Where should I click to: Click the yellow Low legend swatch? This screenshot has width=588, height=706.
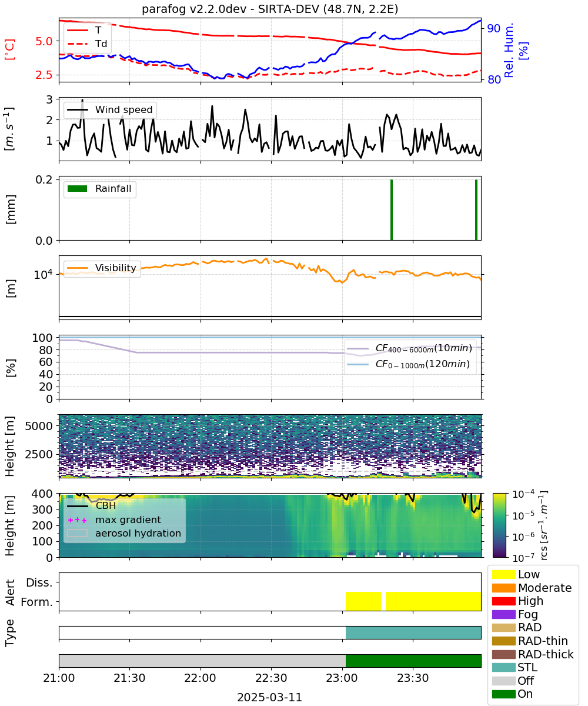coord(503,574)
